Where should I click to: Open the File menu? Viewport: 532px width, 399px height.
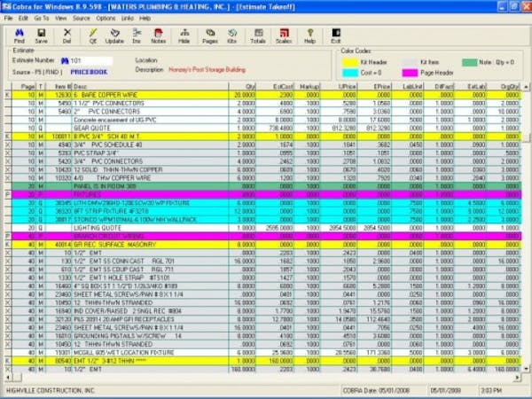[9, 19]
